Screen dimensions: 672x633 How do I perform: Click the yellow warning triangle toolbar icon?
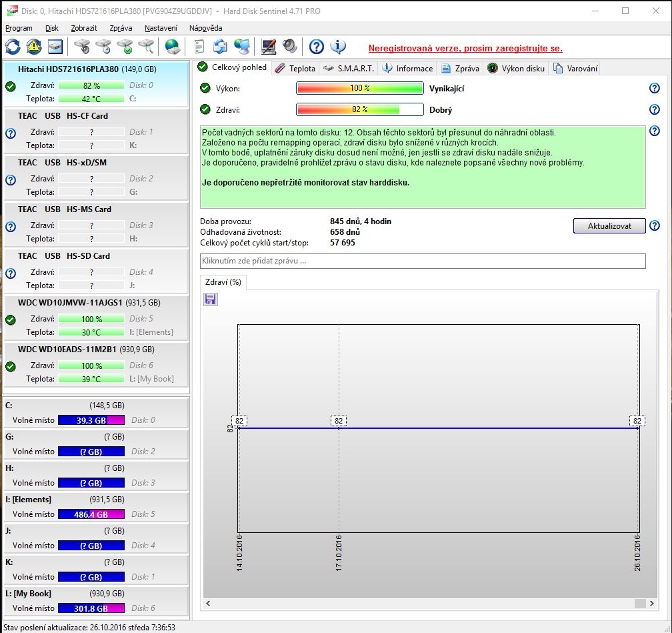click(34, 47)
